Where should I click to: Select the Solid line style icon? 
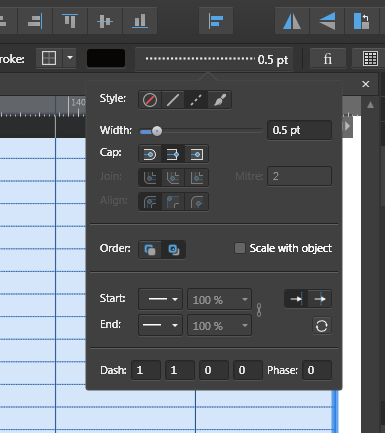173,100
